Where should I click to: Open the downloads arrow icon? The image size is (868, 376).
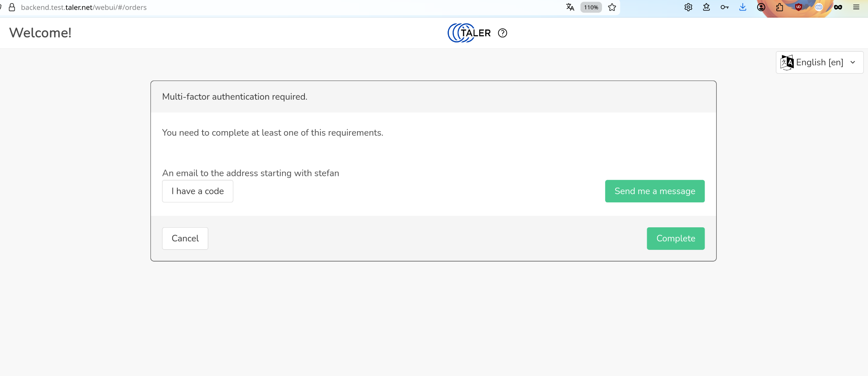[x=743, y=7]
